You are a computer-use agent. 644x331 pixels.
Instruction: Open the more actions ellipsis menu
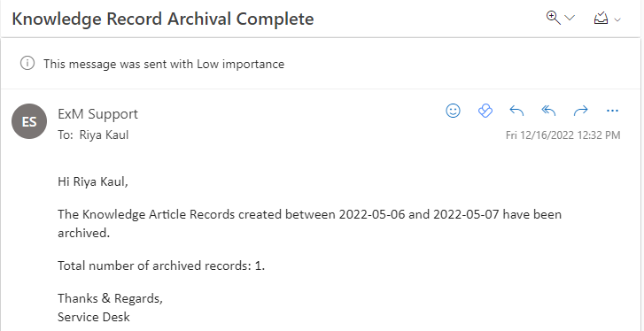[x=612, y=111]
